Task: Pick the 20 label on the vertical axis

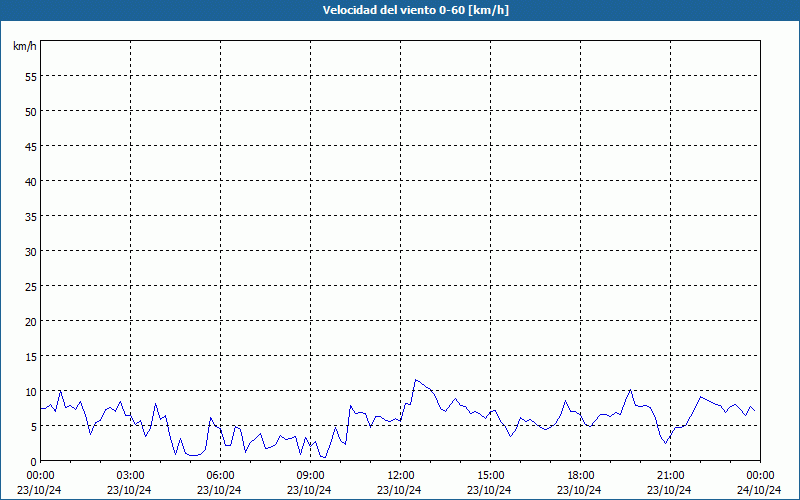Action: coord(31,321)
